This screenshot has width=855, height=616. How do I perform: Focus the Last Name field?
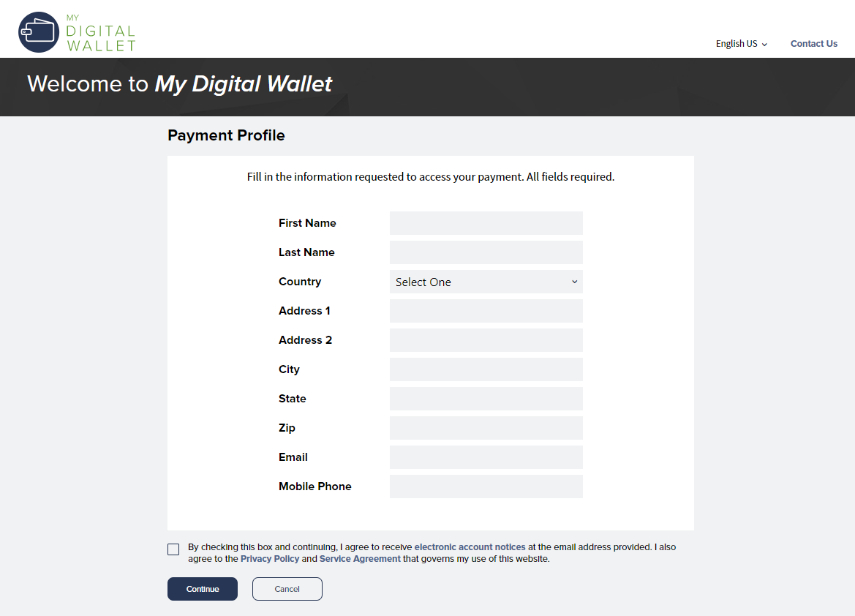486,252
